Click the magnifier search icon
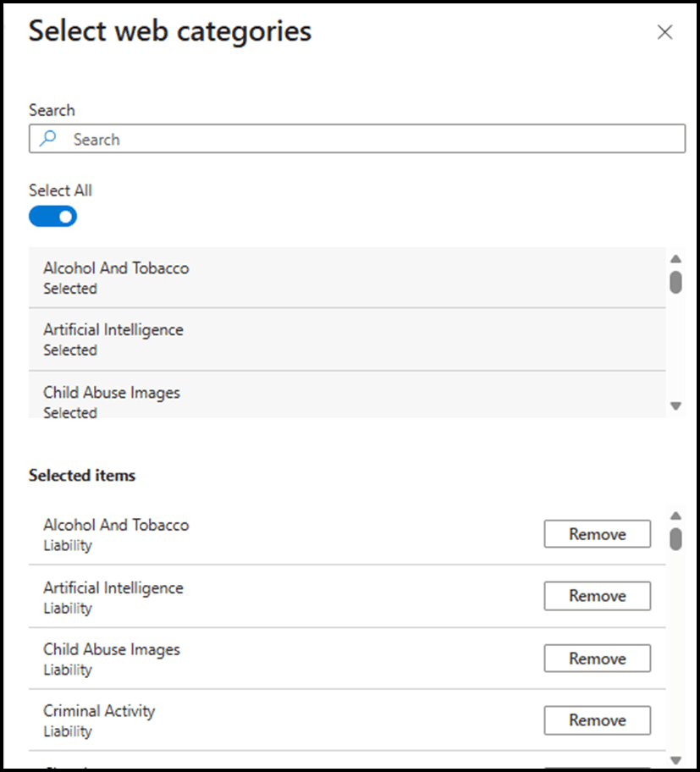Image resolution: width=700 pixels, height=772 pixels. click(47, 138)
